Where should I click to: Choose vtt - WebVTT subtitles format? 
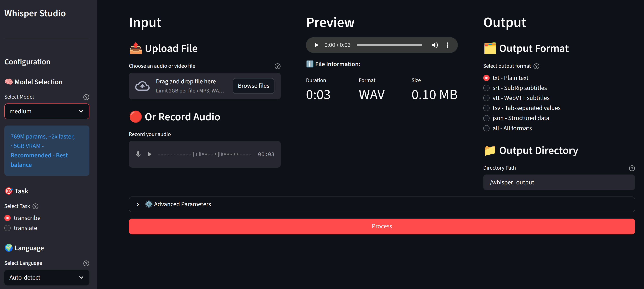pyautogui.click(x=516, y=98)
